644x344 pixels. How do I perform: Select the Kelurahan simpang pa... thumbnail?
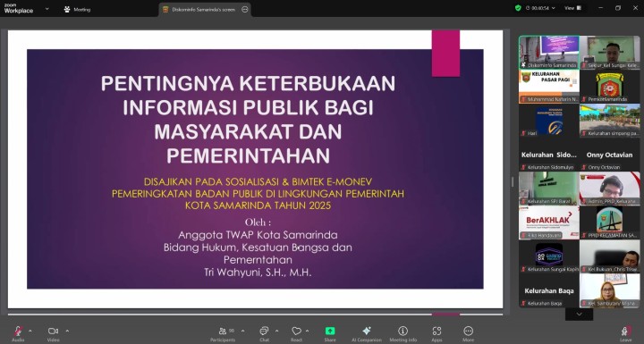tap(610, 121)
